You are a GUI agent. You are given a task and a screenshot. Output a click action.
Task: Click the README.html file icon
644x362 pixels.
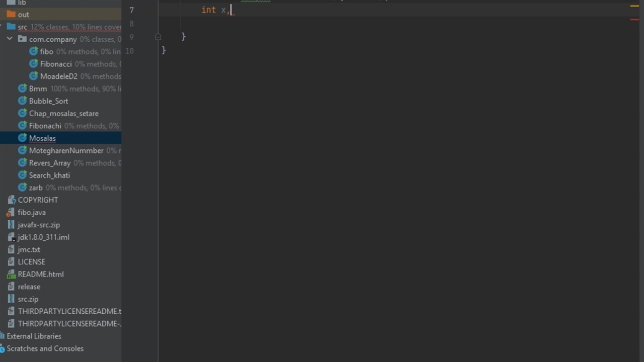click(x=11, y=275)
